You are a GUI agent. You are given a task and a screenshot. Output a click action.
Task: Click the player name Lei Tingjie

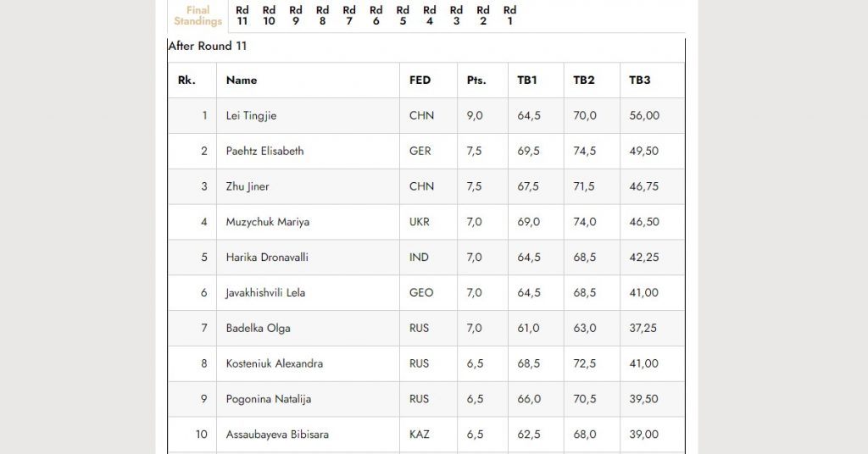(251, 115)
